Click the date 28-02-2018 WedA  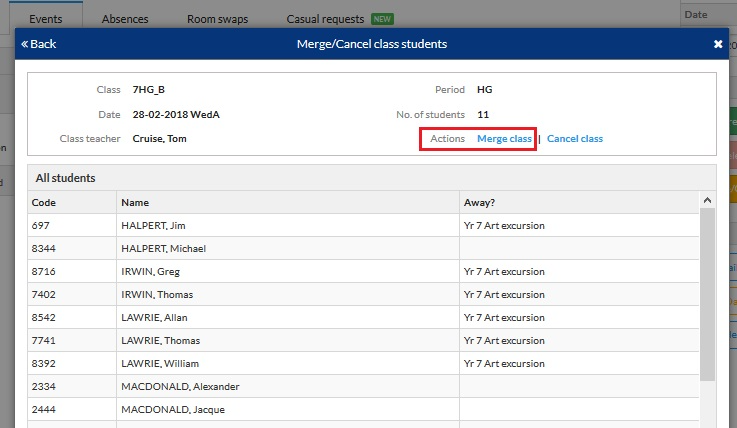(176, 115)
